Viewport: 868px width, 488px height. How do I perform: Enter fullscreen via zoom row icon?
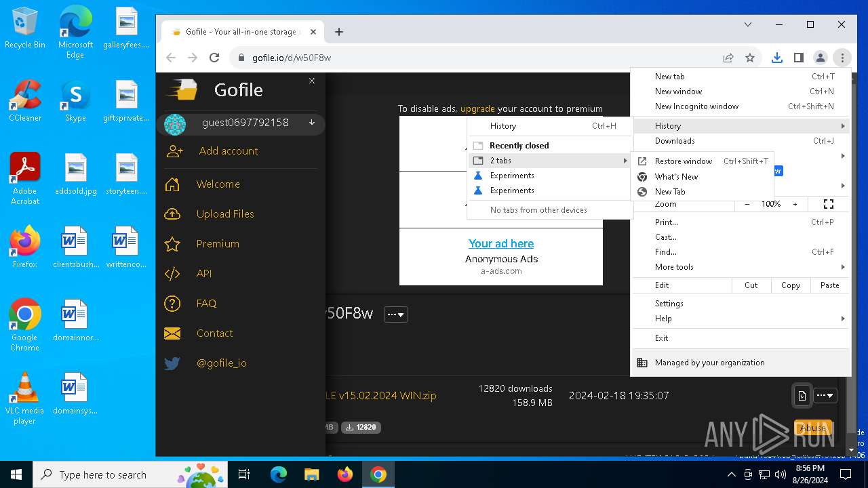828,204
